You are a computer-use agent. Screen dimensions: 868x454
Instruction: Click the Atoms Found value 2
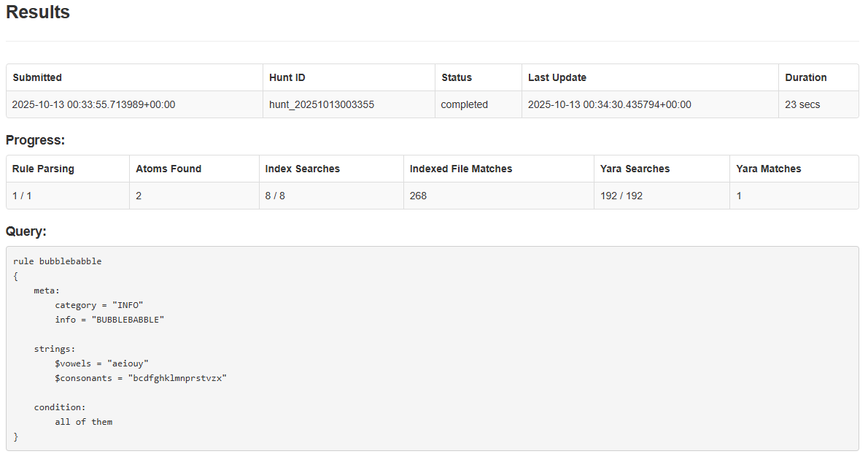(139, 196)
